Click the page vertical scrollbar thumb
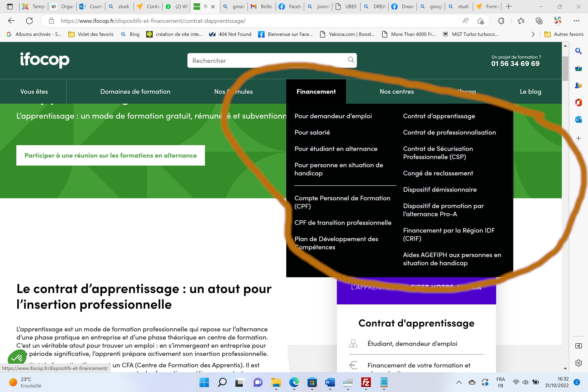The width and height of the screenshot is (588, 392). (565, 69)
